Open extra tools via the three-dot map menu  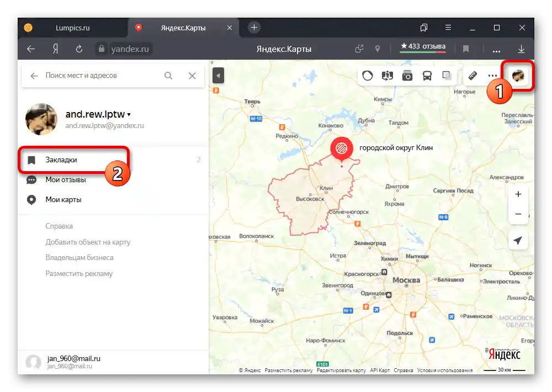click(x=492, y=76)
